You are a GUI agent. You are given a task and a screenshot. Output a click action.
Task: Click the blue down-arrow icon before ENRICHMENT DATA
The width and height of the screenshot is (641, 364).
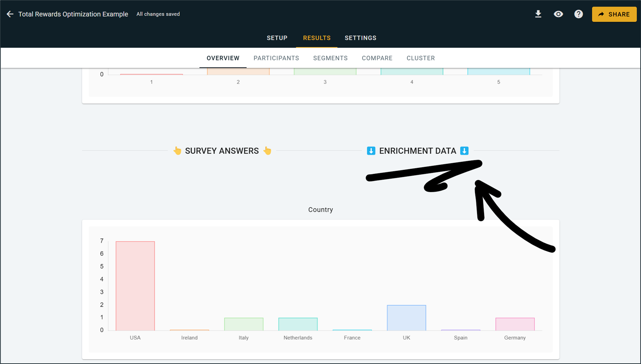coord(371,151)
